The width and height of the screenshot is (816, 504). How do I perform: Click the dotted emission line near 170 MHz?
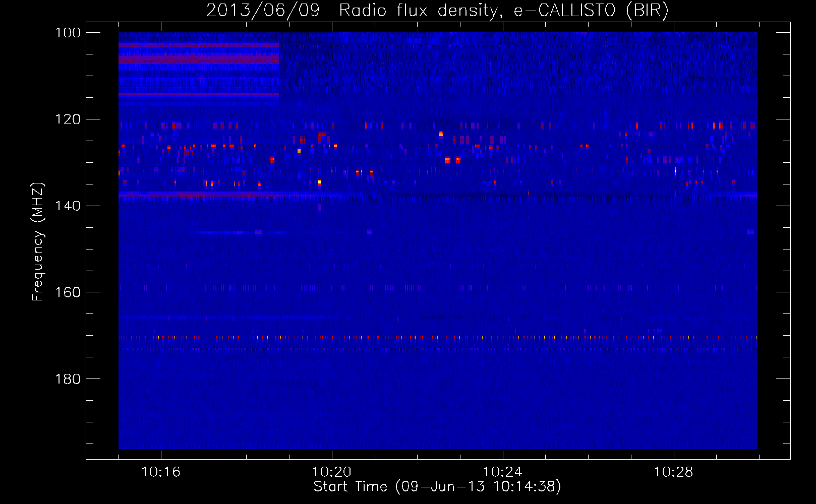point(438,338)
